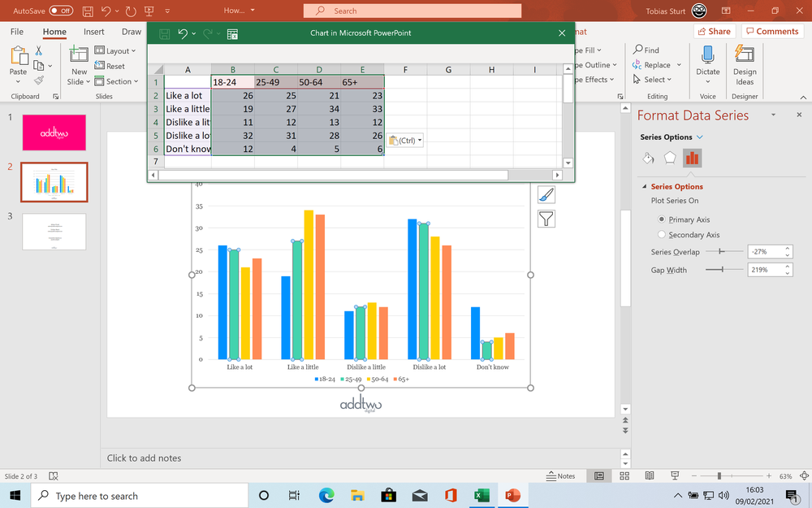The image size is (812, 508).
Task: Select the Fill & Line icon in Format Data Series
Action: pos(648,158)
